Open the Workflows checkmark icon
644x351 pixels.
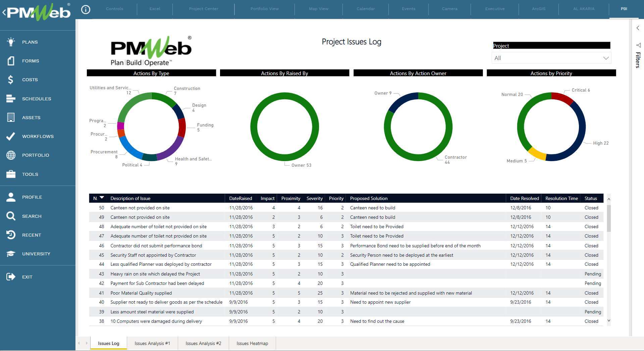(x=11, y=136)
